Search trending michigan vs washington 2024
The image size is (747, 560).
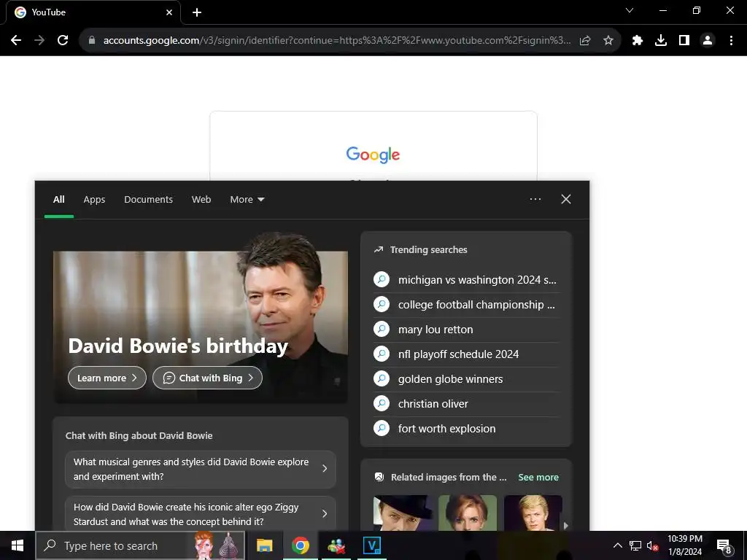[466, 279]
